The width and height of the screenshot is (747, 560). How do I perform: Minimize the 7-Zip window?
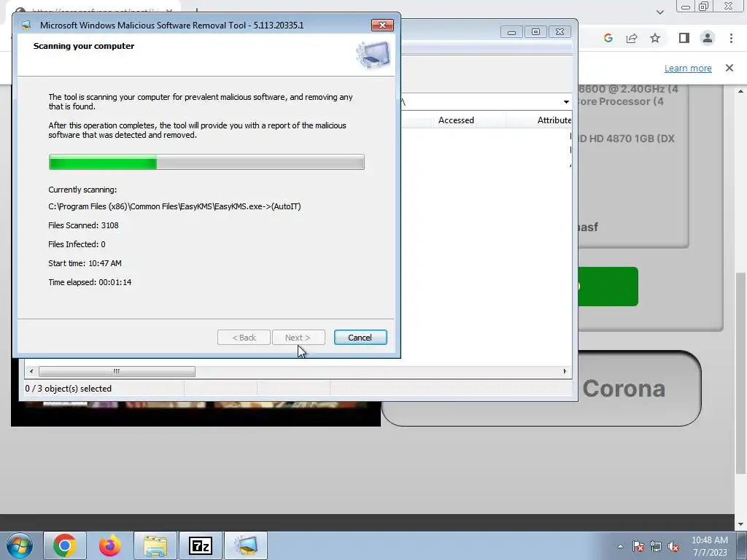pyautogui.click(x=511, y=32)
